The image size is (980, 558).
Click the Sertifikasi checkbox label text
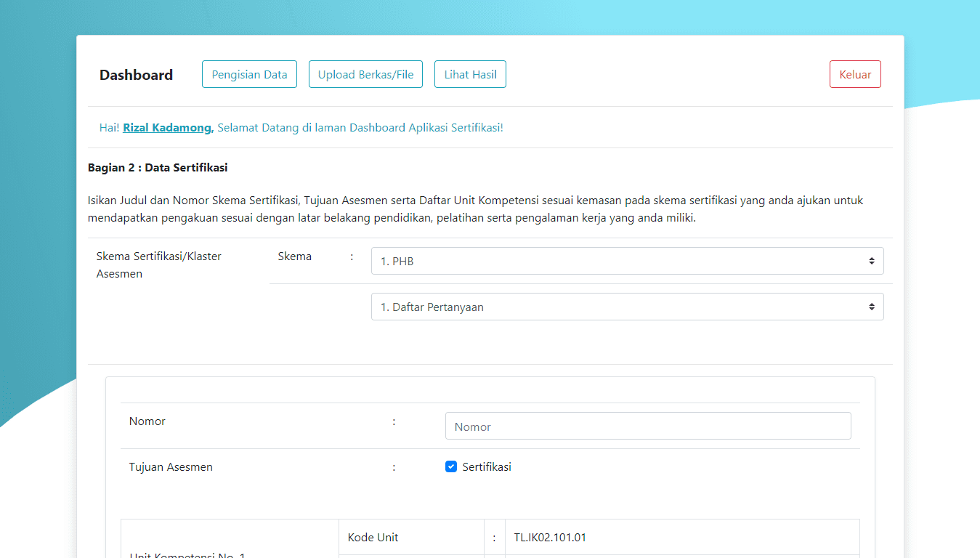[487, 467]
